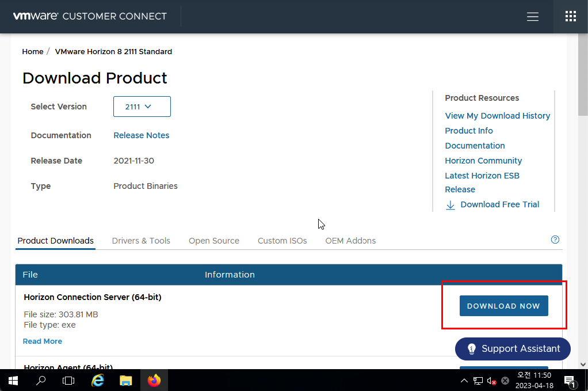Click the muted volume tray icon
The width and height of the screenshot is (588, 391).
(491, 381)
